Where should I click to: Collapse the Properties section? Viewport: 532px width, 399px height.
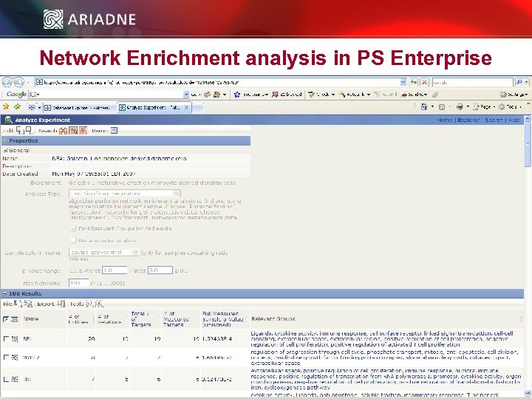(x=4, y=141)
